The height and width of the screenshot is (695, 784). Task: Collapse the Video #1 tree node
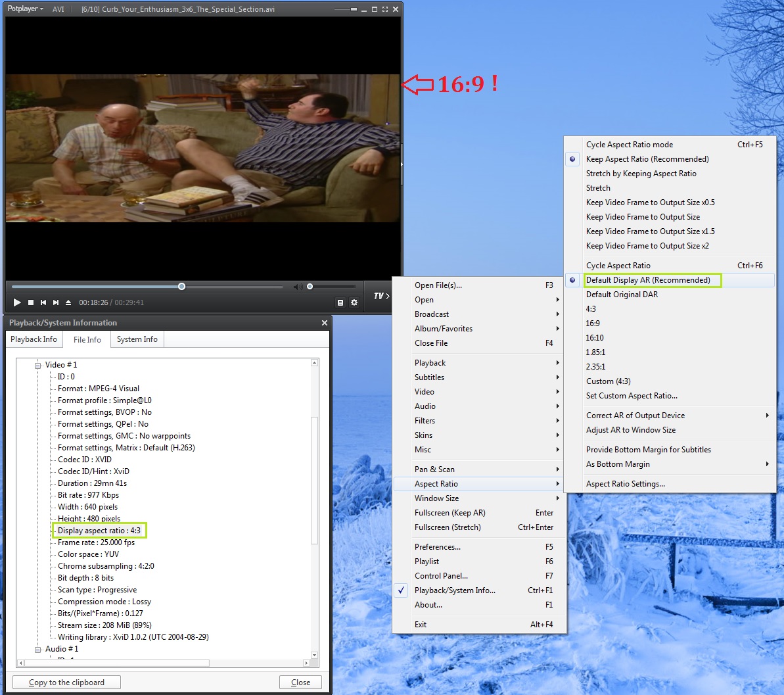click(x=37, y=366)
